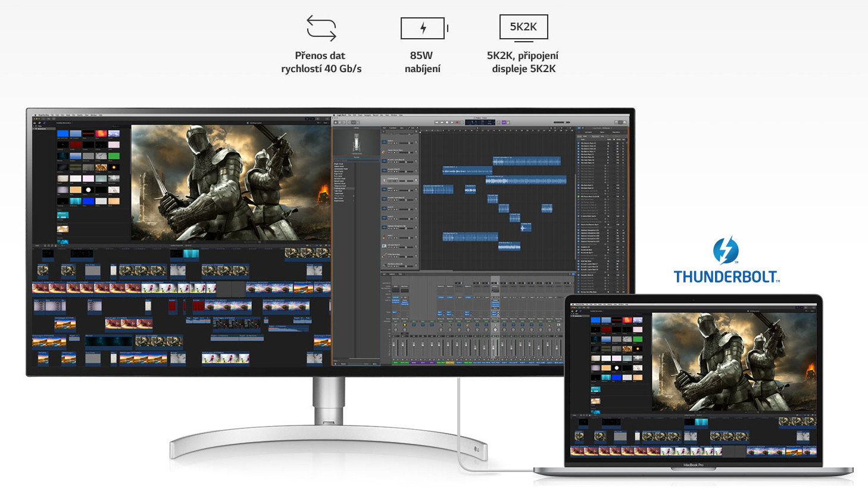Click the pan knob on highlighted mixer channel
Image resolution: width=868 pixels, height=497 pixels.
tap(495, 330)
